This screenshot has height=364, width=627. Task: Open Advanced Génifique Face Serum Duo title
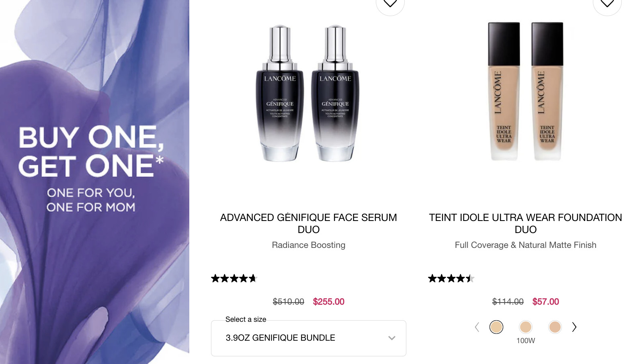click(309, 223)
